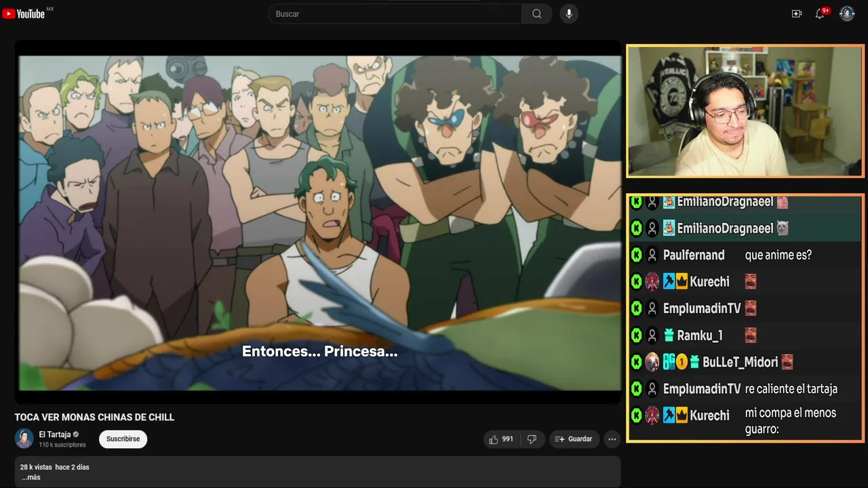The height and width of the screenshot is (488, 868).
Task: Activate voice search microphone icon
Action: pyautogui.click(x=569, y=14)
